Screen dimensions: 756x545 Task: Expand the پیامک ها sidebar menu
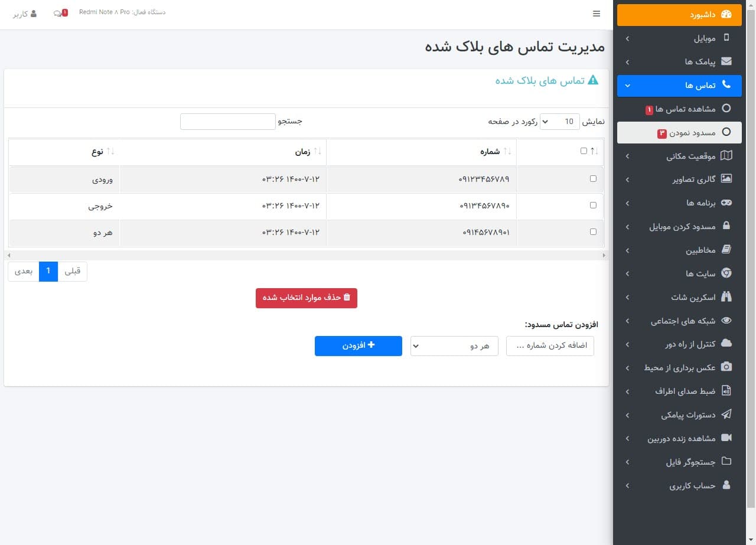click(679, 61)
